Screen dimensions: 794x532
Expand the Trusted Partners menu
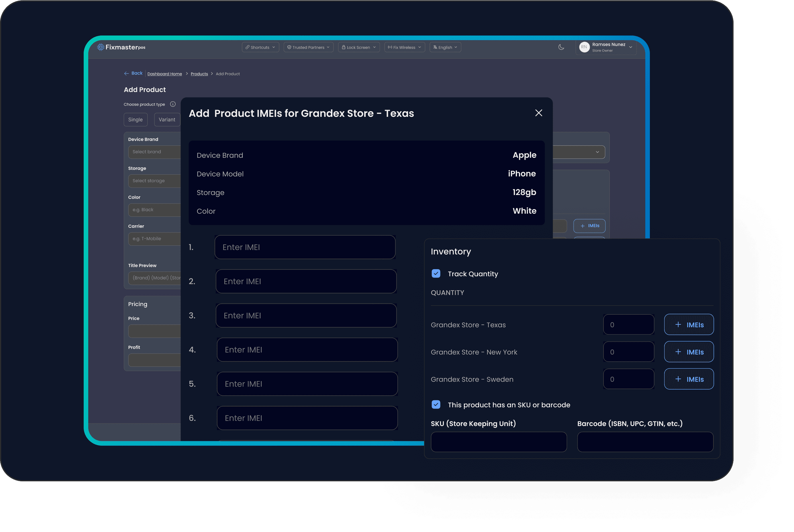[308, 47]
